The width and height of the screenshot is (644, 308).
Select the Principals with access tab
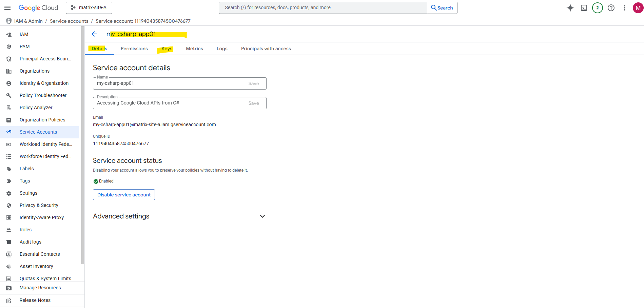[x=266, y=49]
